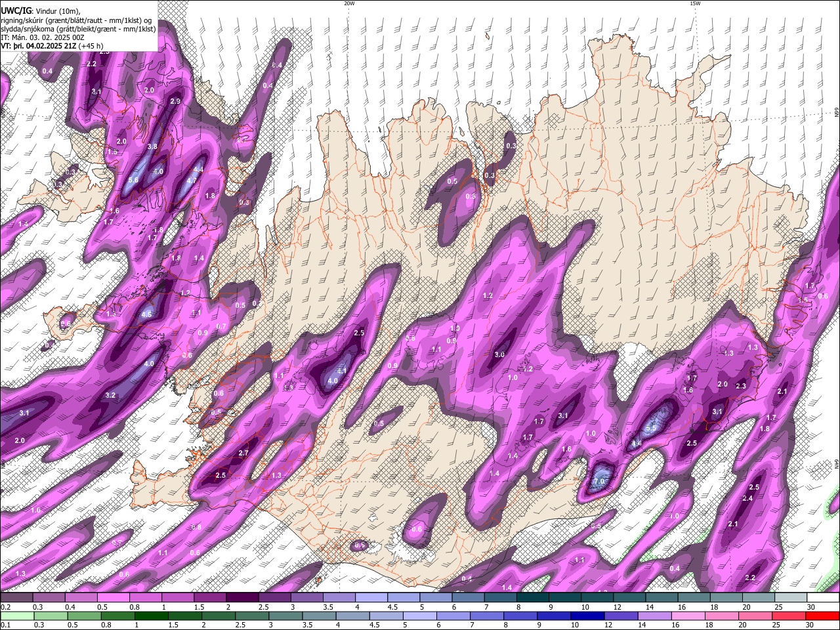Image resolution: width=840 pixels, height=630 pixels.
Task: Click the 0.1 label on the rain legend
Action: (x=5, y=625)
